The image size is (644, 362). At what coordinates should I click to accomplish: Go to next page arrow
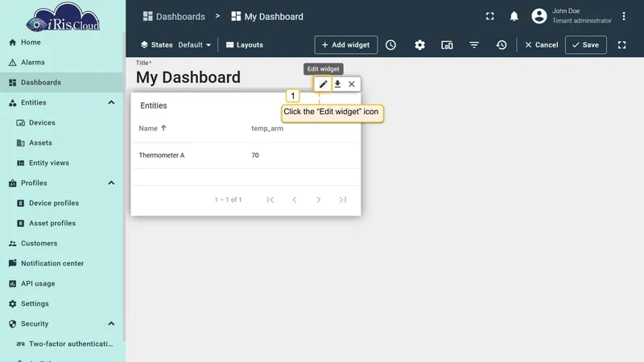[x=318, y=200]
